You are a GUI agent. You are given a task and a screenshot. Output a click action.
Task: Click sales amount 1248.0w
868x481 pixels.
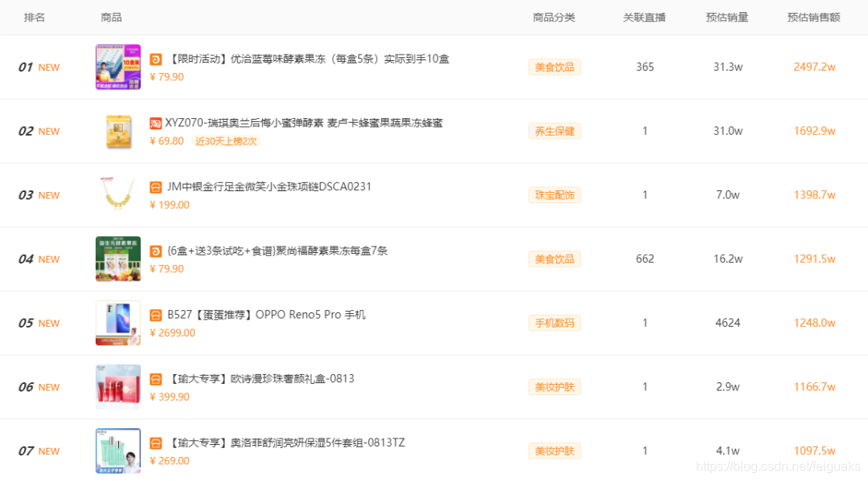(x=815, y=323)
